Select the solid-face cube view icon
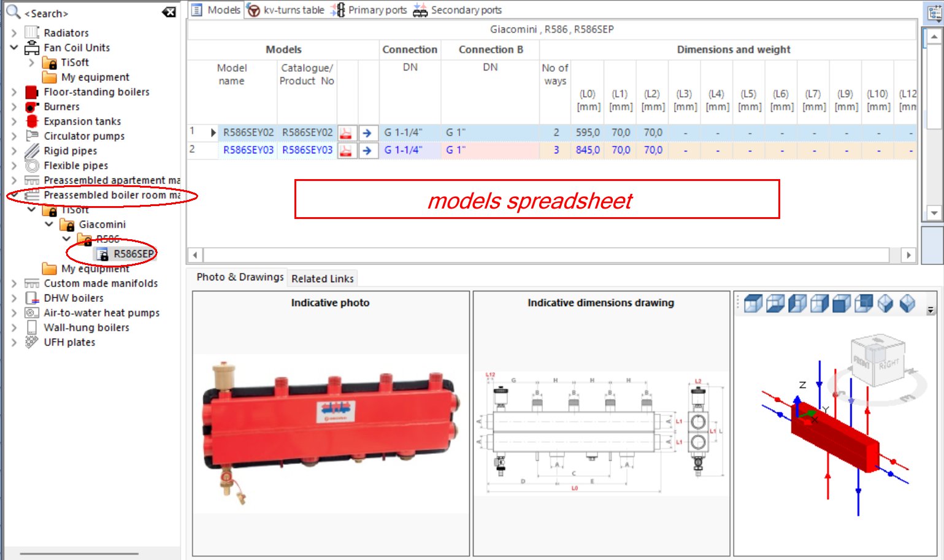 [x=840, y=302]
